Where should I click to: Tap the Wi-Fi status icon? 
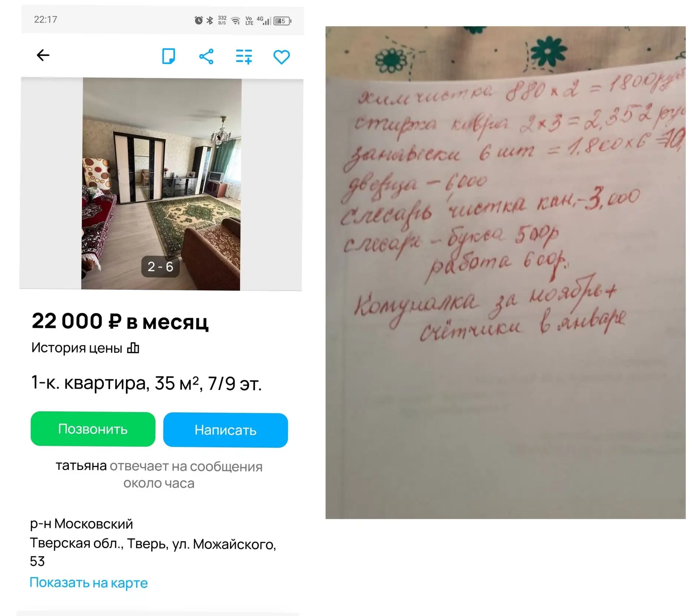236,20
